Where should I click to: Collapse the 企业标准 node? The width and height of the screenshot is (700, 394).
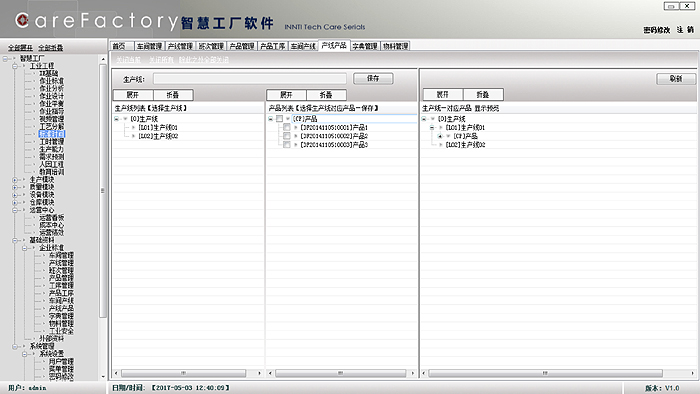pyautogui.click(x=25, y=248)
